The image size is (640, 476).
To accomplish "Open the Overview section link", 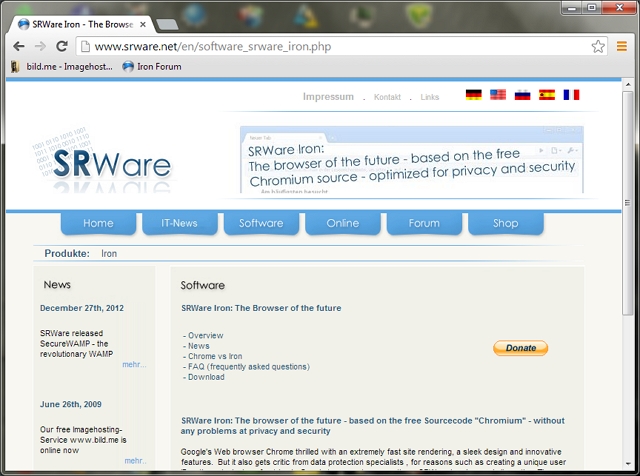I will tap(206, 335).
